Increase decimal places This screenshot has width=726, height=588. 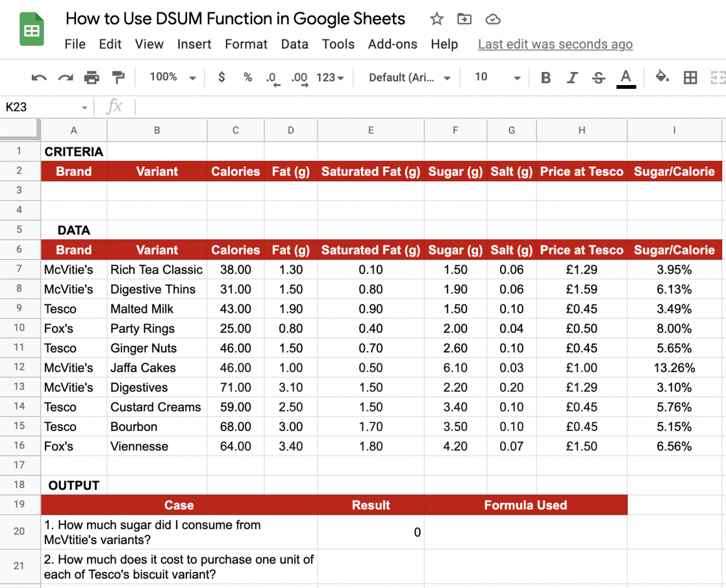tap(299, 77)
